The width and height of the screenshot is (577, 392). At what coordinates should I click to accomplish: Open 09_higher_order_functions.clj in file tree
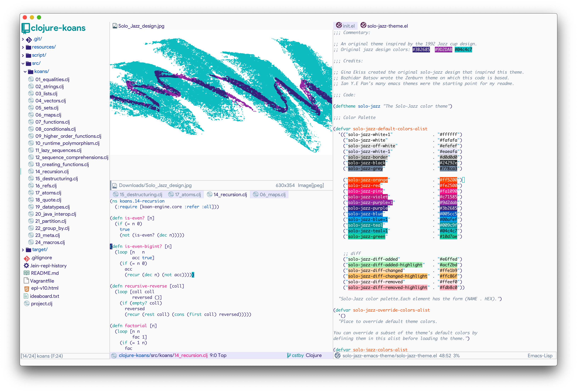pyautogui.click(x=68, y=136)
